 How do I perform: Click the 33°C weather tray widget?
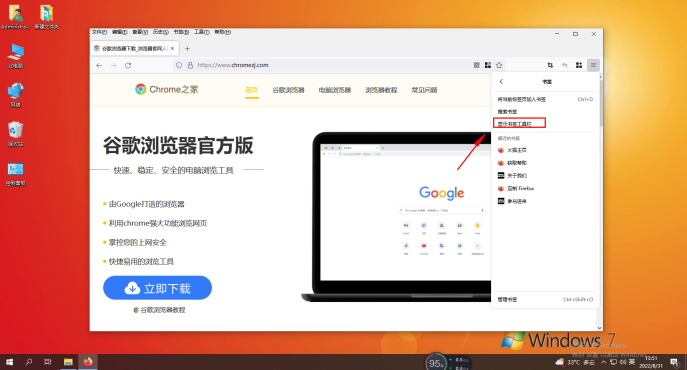point(575,362)
